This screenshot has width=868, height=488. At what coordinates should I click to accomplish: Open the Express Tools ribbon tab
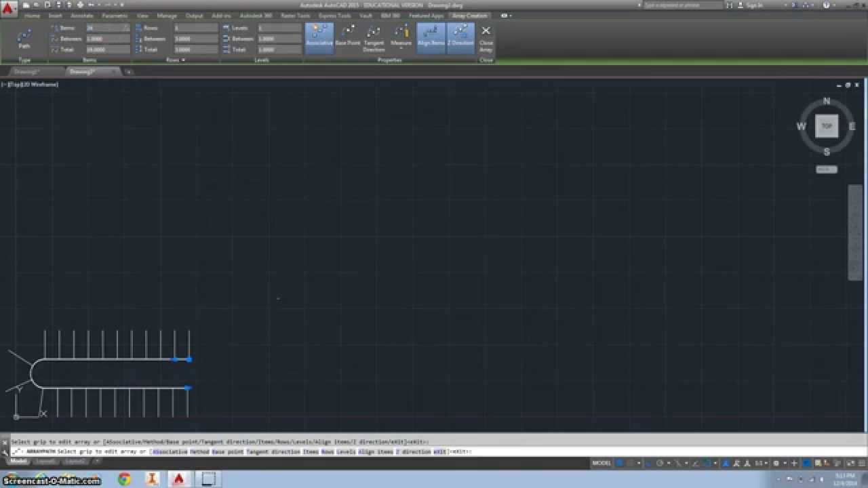tap(335, 16)
